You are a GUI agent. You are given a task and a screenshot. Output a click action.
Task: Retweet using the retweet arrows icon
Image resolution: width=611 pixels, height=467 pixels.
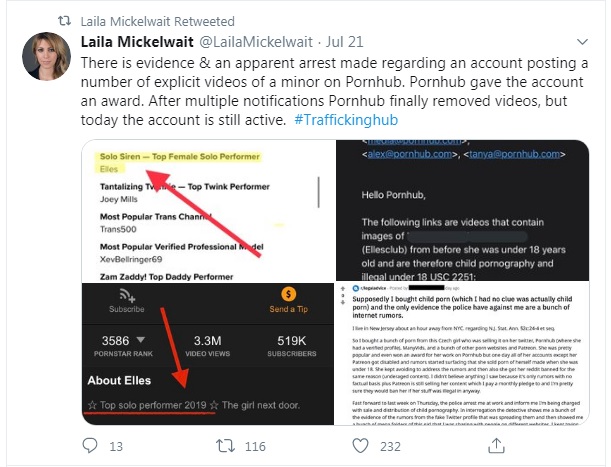[x=226, y=446]
